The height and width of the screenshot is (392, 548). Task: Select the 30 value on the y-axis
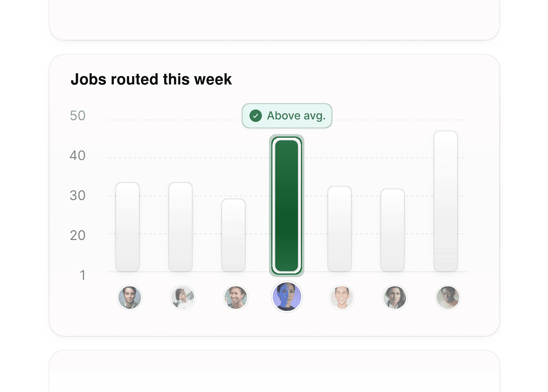tap(78, 195)
